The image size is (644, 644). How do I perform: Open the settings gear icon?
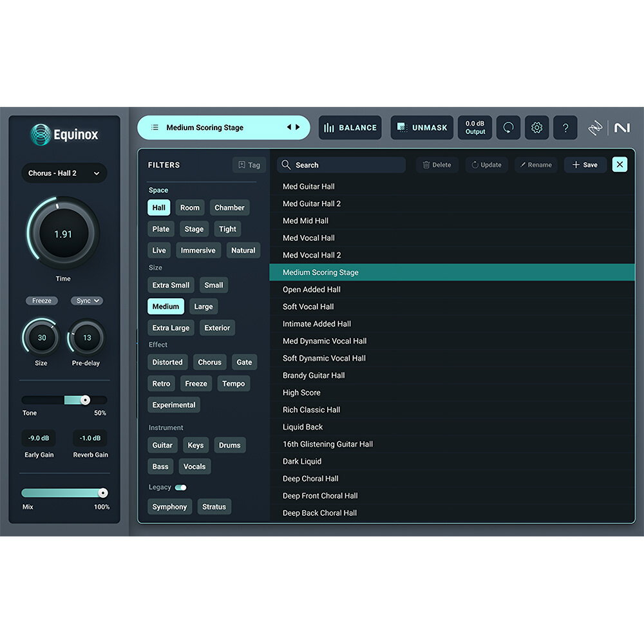(536, 128)
